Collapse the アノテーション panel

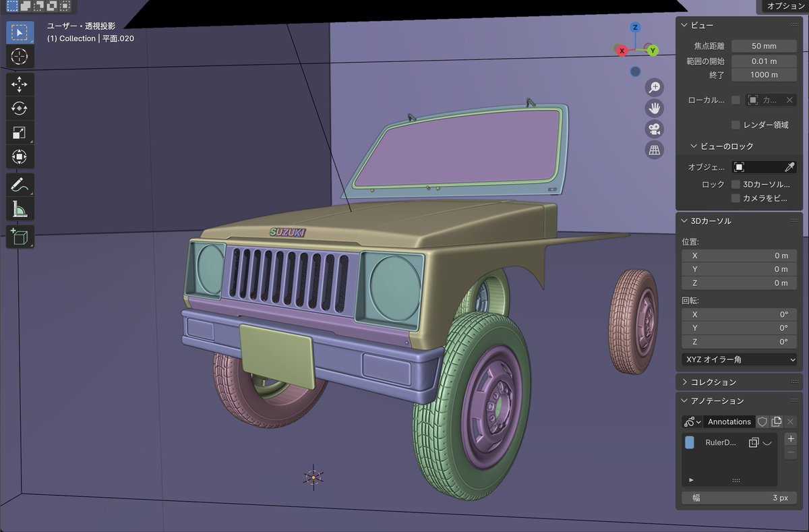point(684,401)
